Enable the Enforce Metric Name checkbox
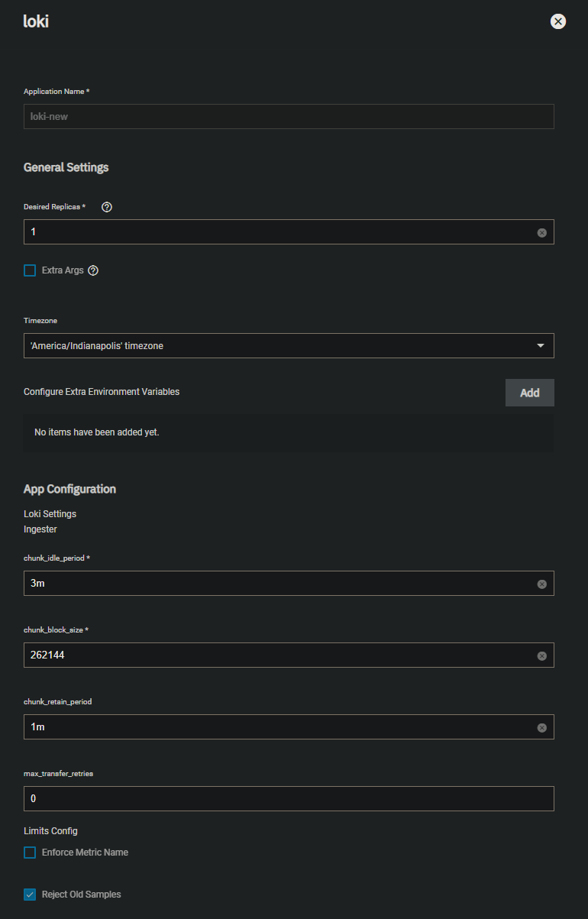 [30, 853]
